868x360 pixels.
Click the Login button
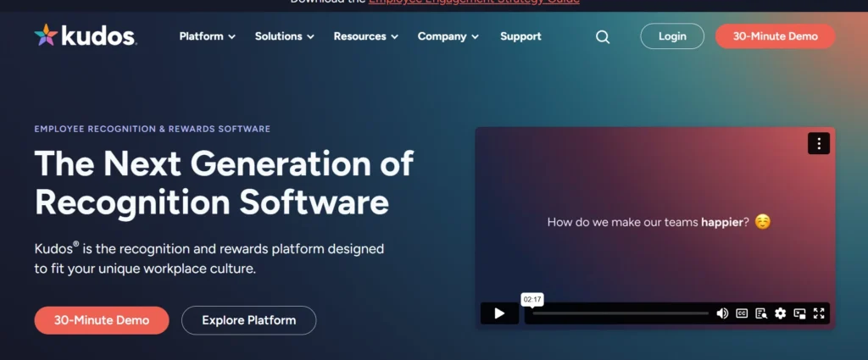pos(672,36)
